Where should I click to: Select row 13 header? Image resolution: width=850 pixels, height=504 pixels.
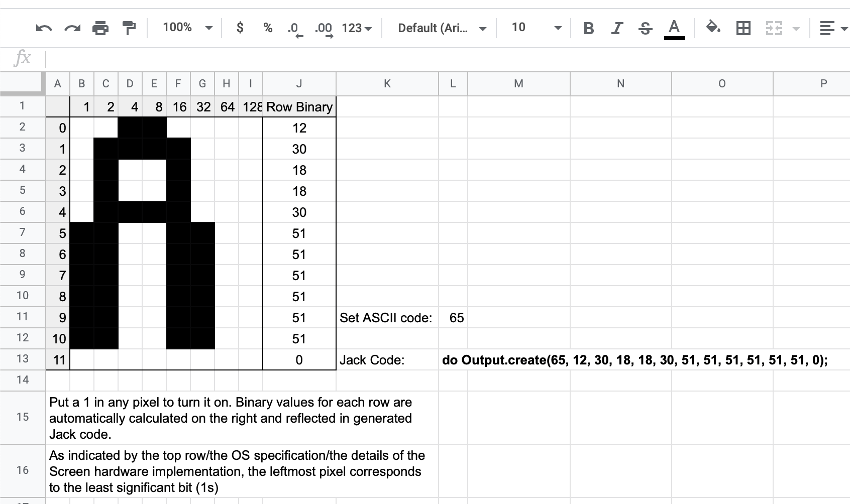tap(23, 359)
